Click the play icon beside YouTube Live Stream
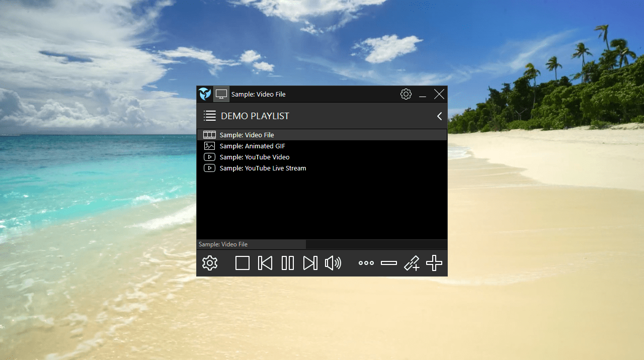This screenshot has width=644, height=360. [209, 168]
